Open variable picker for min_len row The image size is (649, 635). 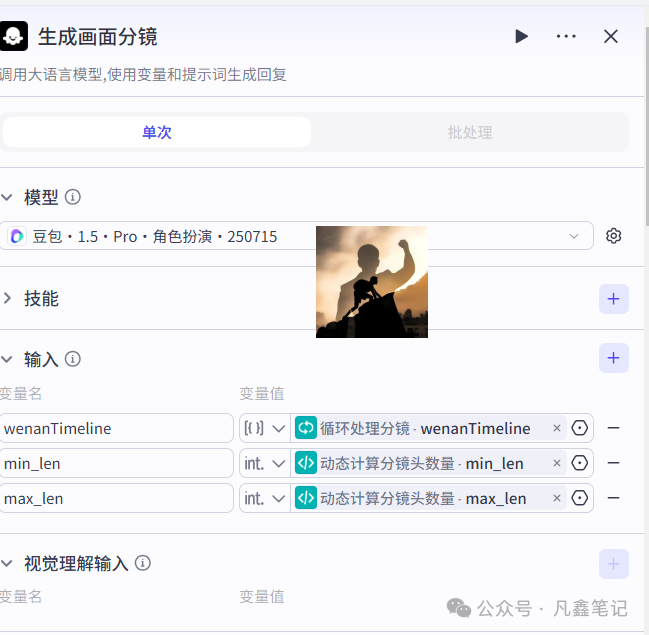(579, 463)
